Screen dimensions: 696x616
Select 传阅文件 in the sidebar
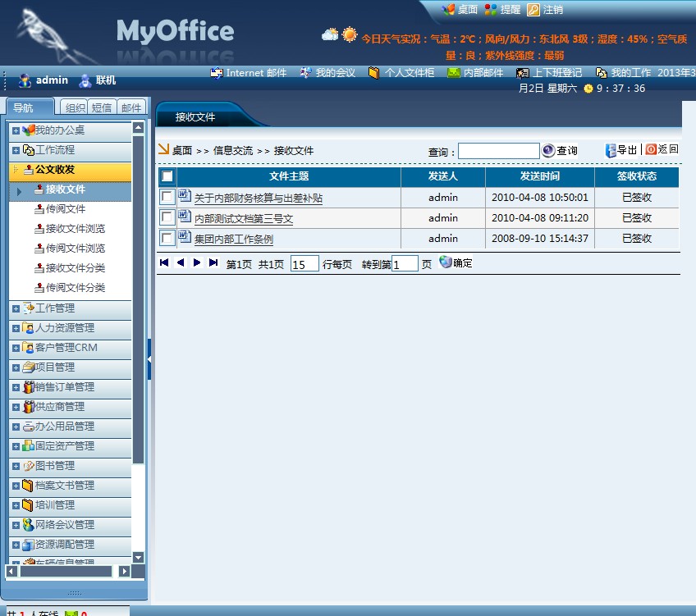click(x=66, y=209)
